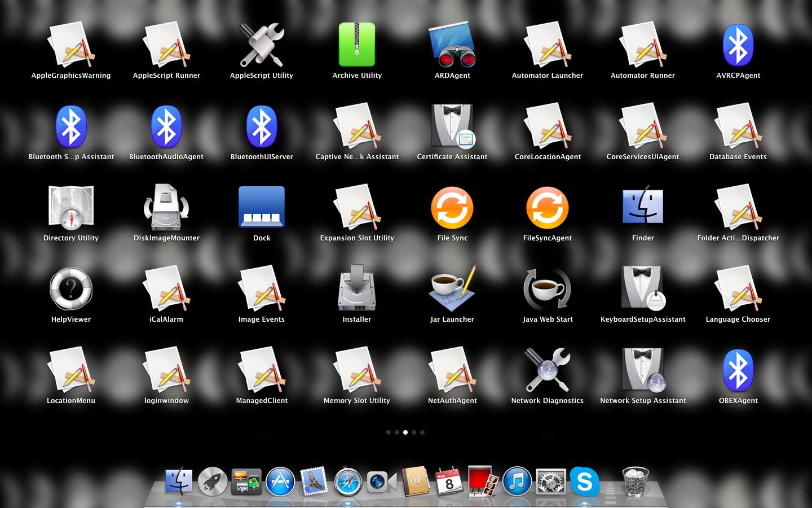This screenshot has height=508, width=812.
Task: Open Jar Launcher
Action: [x=452, y=288]
